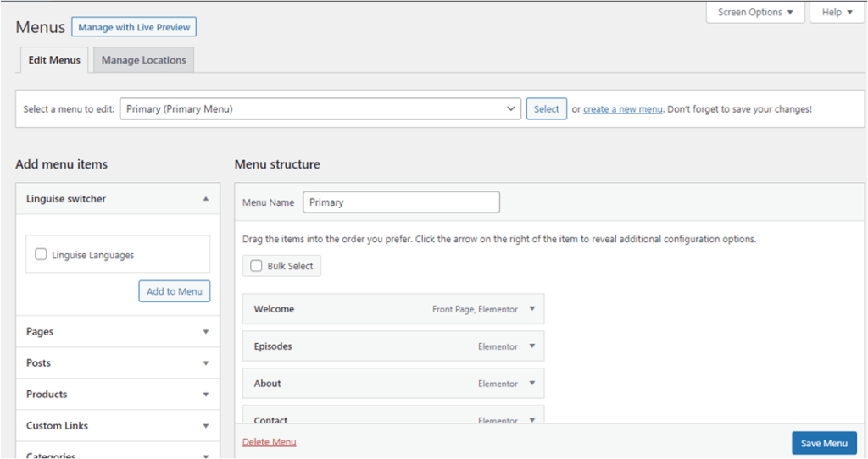This screenshot has height=459, width=868.
Task: Open the Primary (Primary Menu) select dropdown
Action: (320, 109)
